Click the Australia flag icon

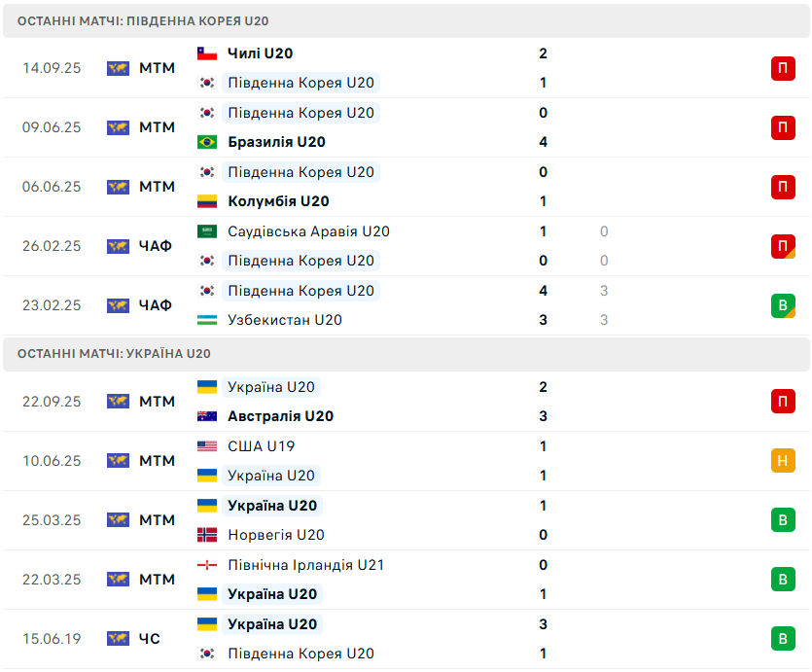[206, 416]
